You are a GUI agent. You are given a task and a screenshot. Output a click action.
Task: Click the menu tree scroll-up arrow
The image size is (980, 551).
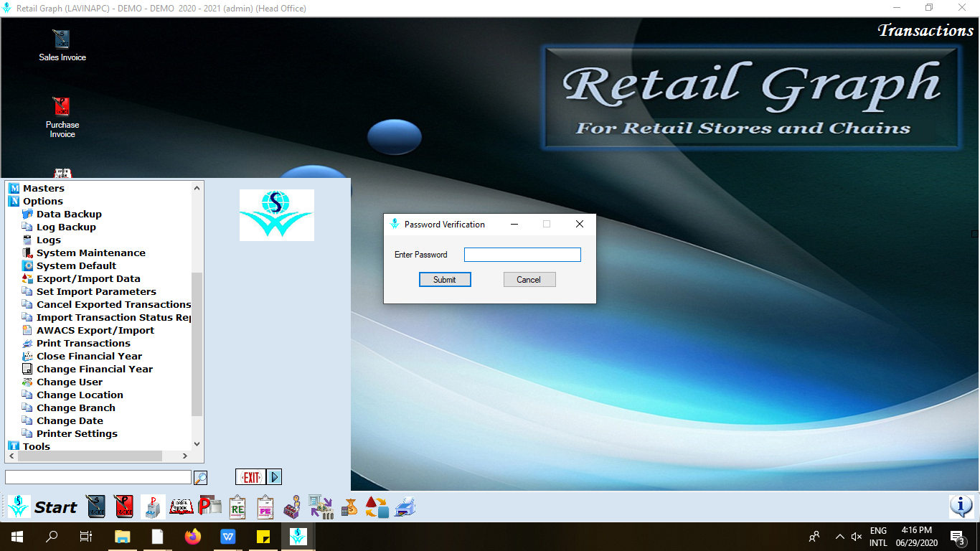click(197, 188)
